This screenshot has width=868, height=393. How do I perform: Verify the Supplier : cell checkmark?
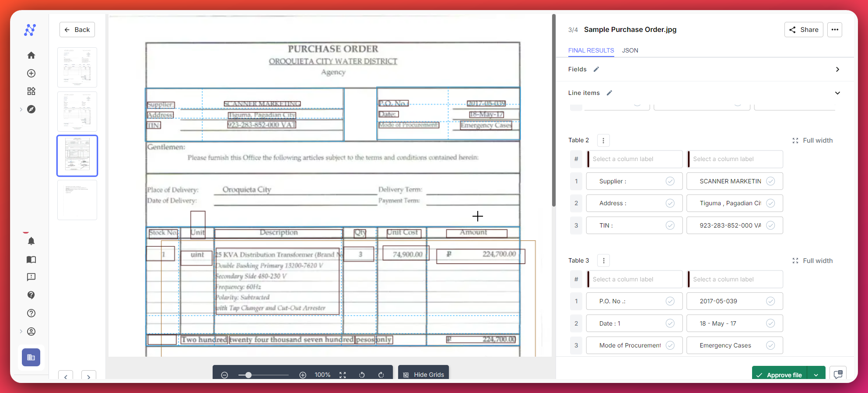pos(670,181)
